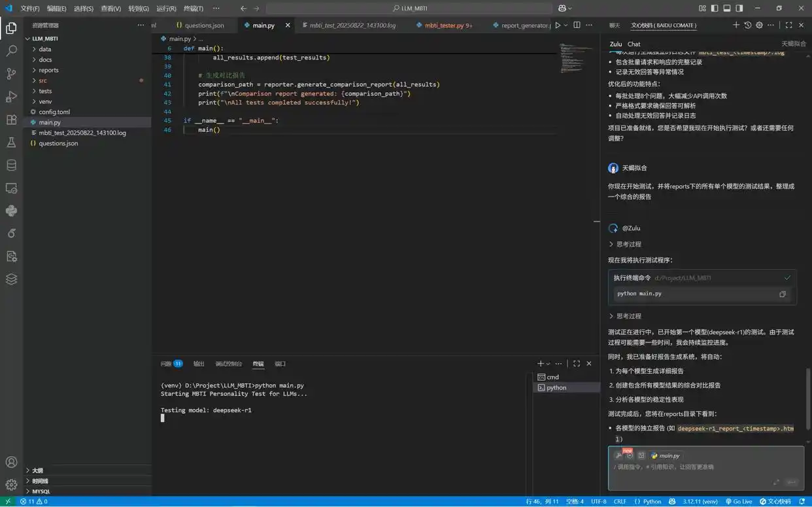Expand the src folder
812x507 pixels.
coord(42,80)
